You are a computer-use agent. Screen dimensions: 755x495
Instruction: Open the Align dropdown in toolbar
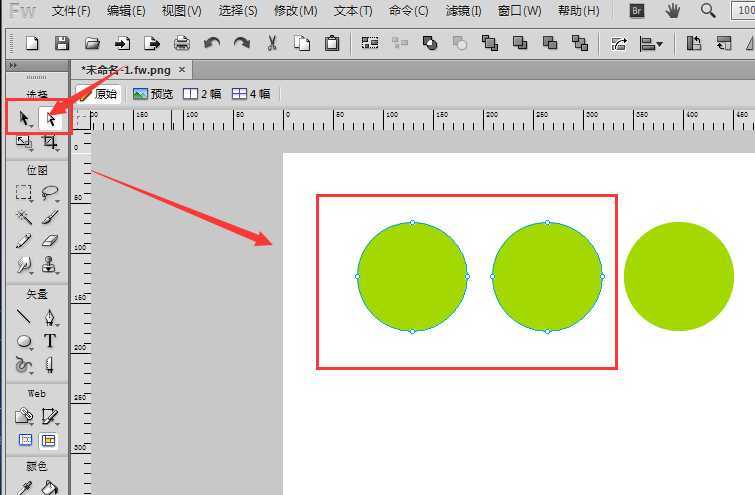click(652, 43)
